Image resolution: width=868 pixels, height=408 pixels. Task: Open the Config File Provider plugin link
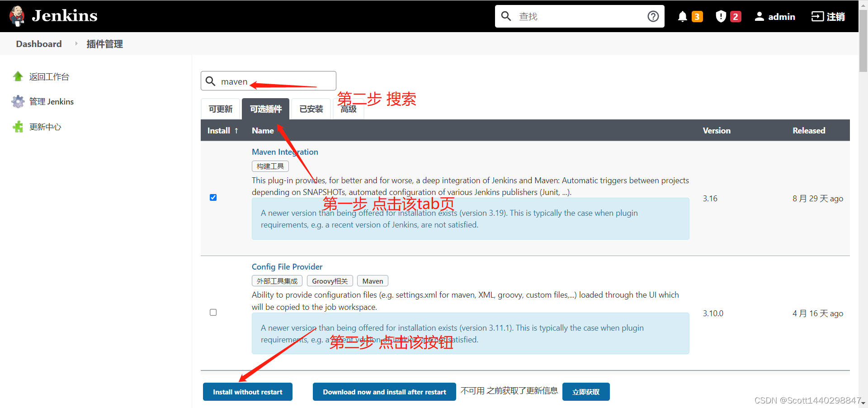pos(287,267)
